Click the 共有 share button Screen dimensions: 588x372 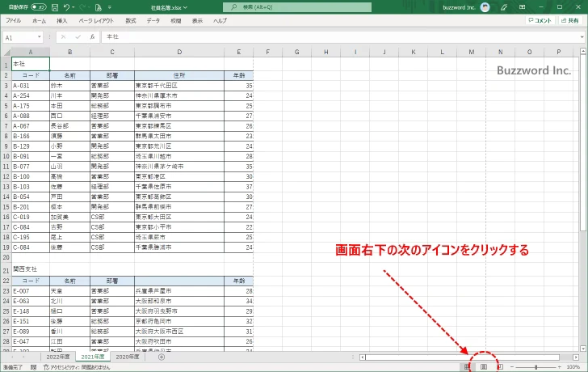571,21
